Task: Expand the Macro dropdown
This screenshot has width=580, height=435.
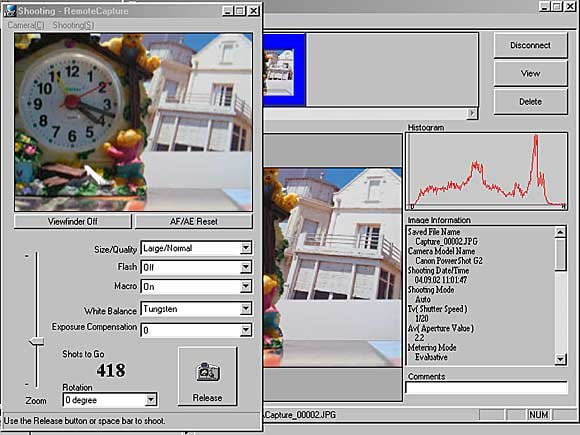Action: pos(246,286)
